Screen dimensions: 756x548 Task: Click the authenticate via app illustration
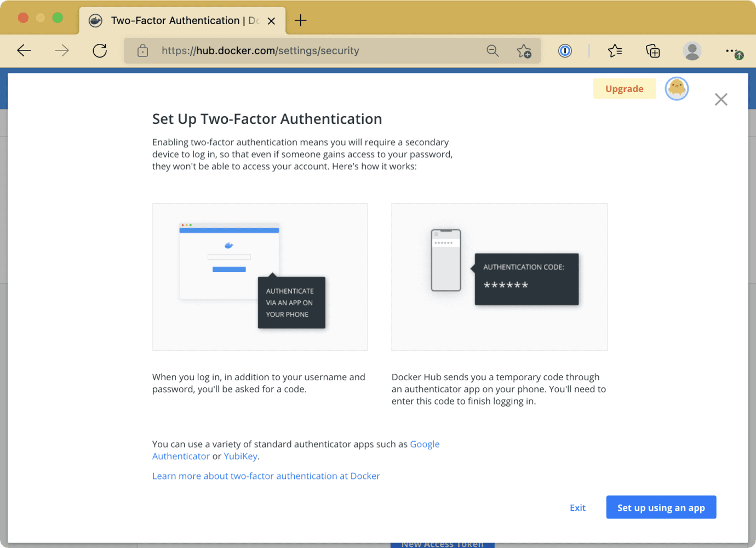coord(260,277)
